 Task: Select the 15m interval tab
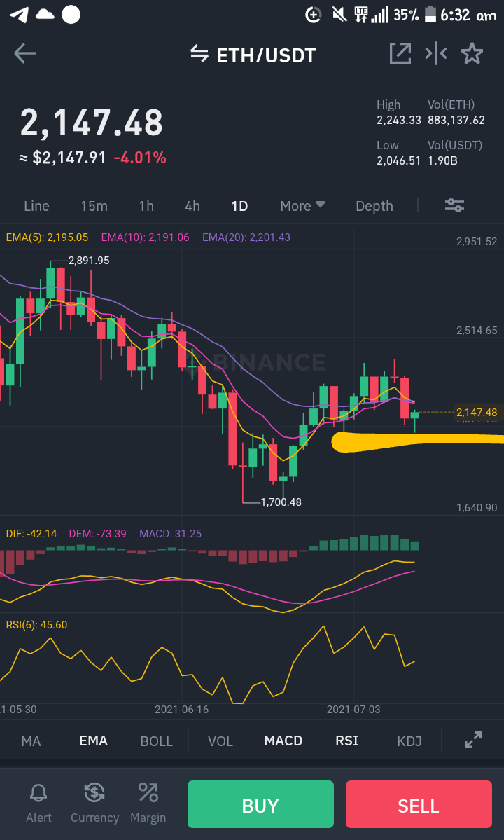(x=94, y=206)
